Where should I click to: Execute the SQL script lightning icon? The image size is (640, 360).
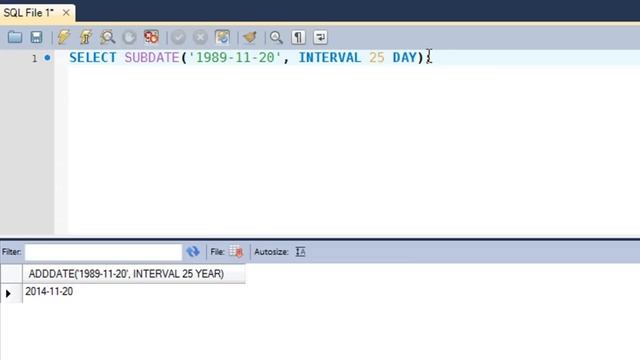(64, 38)
